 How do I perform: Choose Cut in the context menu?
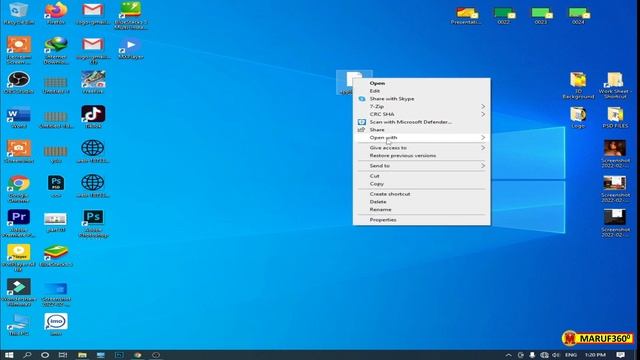coord(422,176)
